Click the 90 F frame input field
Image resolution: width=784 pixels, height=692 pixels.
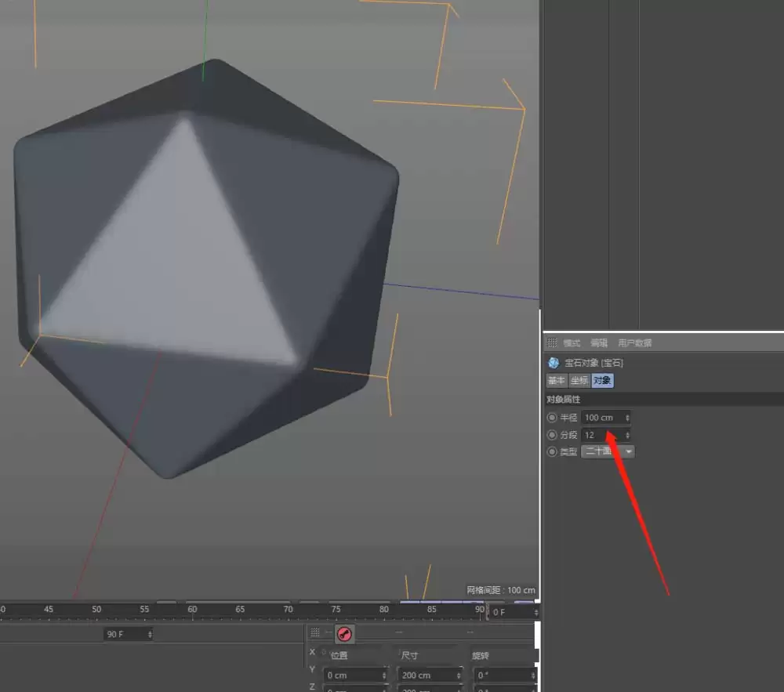click(x=125, y=633)
